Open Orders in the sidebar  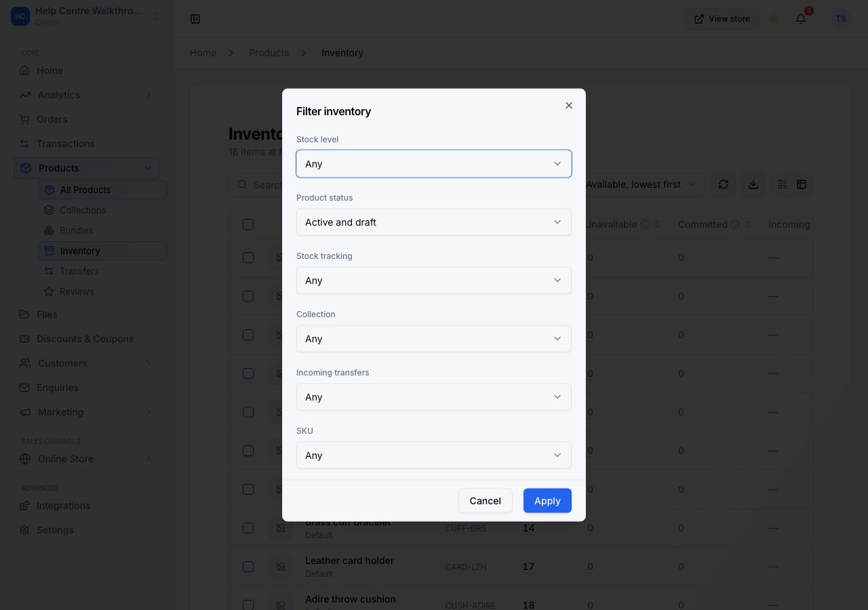[87, 119]
